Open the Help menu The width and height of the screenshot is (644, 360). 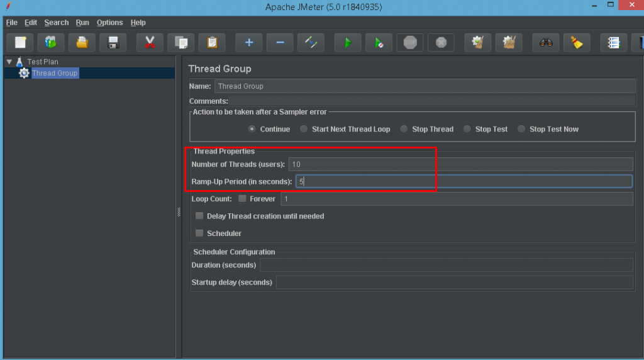click(x=138, y=23)
